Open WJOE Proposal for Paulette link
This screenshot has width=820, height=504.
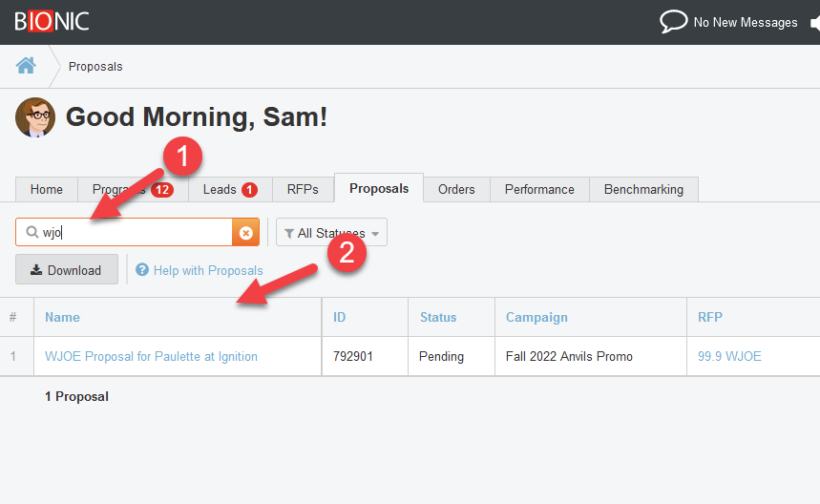pyautogui.click(x=151, y=356)
